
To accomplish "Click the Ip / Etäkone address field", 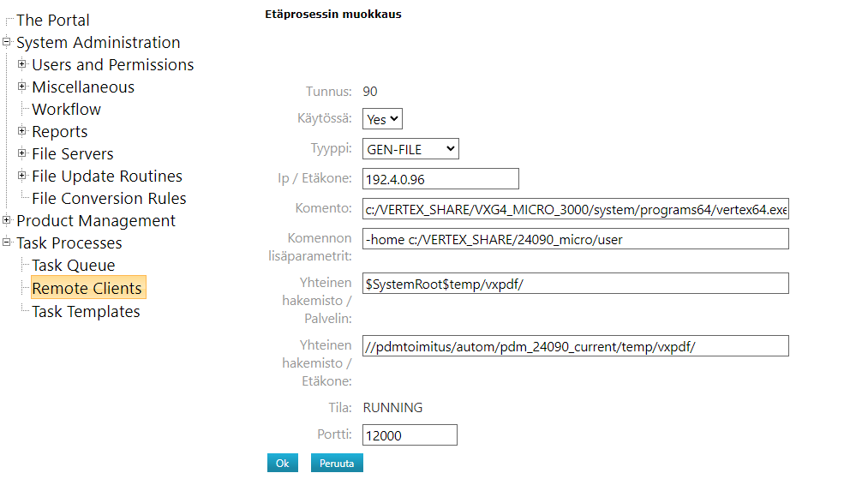I will (x=440, y=178).
